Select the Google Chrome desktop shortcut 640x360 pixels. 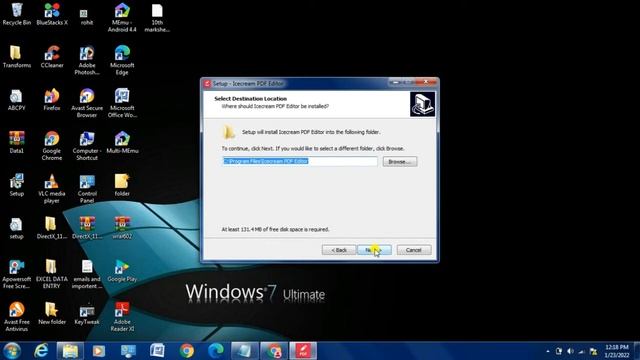pyautogui.click(x=52, y=146)
